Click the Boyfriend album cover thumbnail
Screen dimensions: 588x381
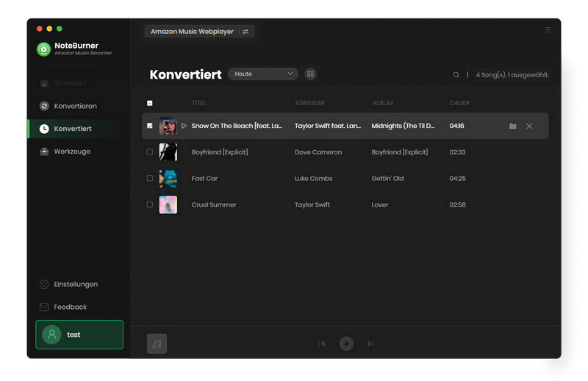click(168, 152)
